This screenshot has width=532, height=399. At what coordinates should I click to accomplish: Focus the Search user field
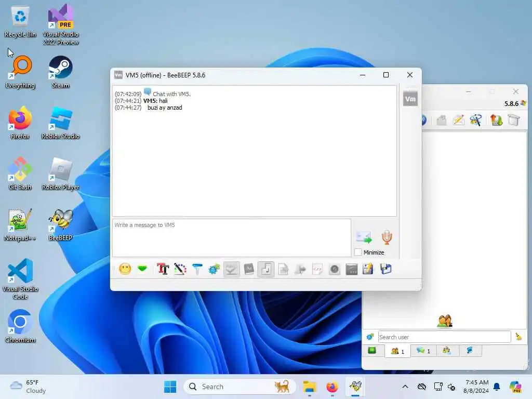pyautogui.click(x=445, y=337)
